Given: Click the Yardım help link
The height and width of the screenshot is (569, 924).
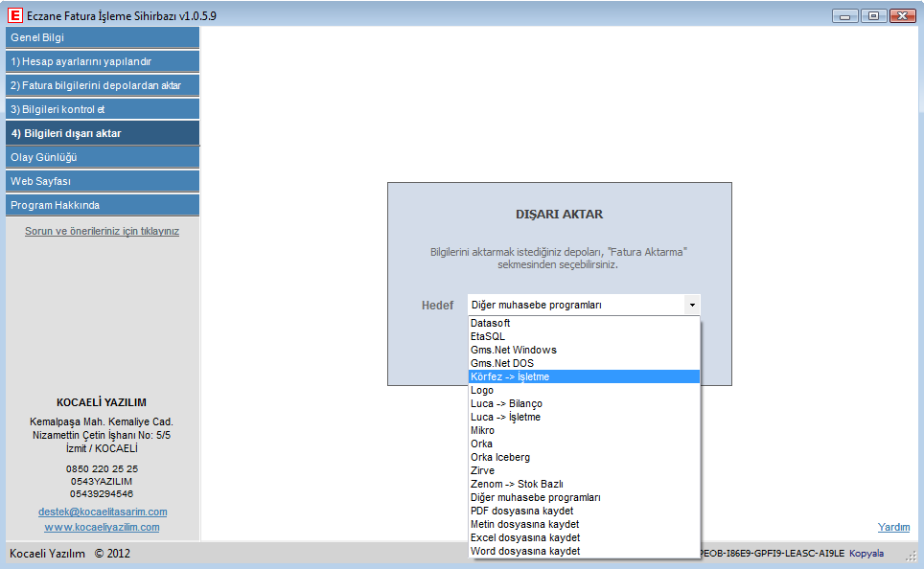Looking at the screenshot, I should (893, 527).
